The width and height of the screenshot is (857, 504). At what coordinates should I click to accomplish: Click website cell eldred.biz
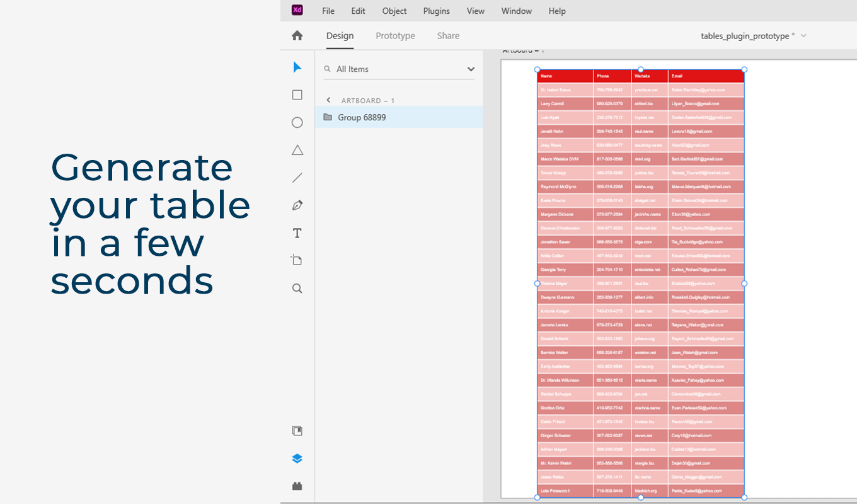[650, 103]
